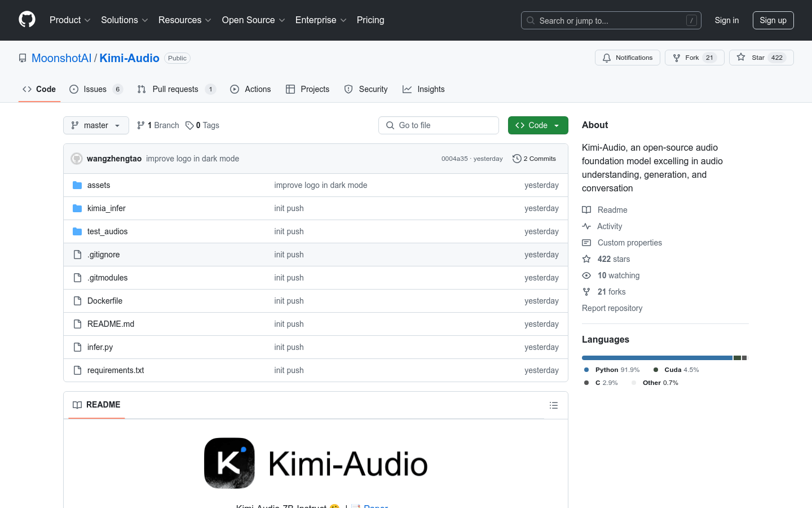Screen dimensions: 812x508
Task: Click the book icon beside Readme
Action: 586,210
